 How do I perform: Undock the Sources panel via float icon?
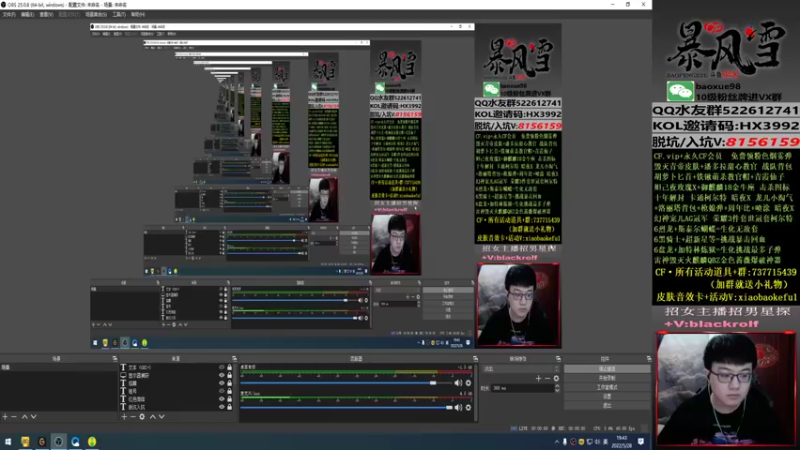click(x=234, y=359)
